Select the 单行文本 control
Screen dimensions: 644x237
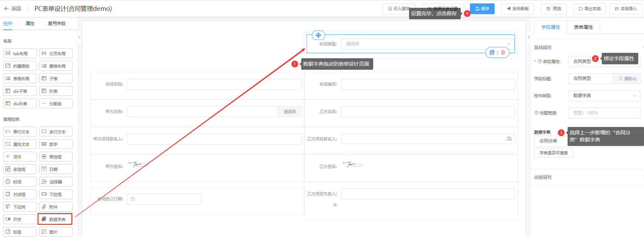point(20,132)
